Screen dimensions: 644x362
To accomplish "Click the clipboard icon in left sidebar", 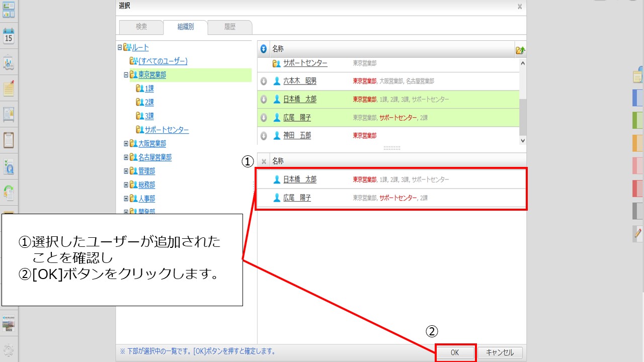I will pos(9,140).
